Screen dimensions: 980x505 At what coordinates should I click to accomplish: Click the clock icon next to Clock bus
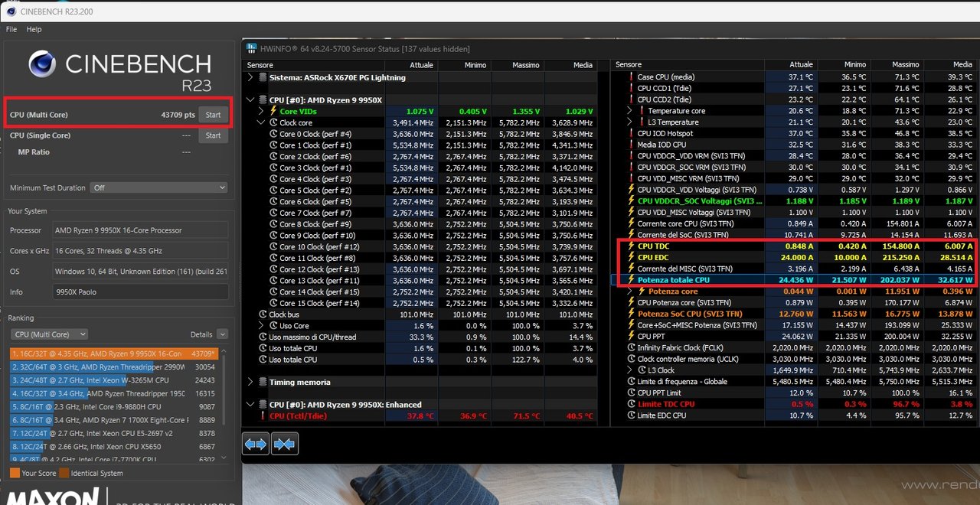(263, 314)
